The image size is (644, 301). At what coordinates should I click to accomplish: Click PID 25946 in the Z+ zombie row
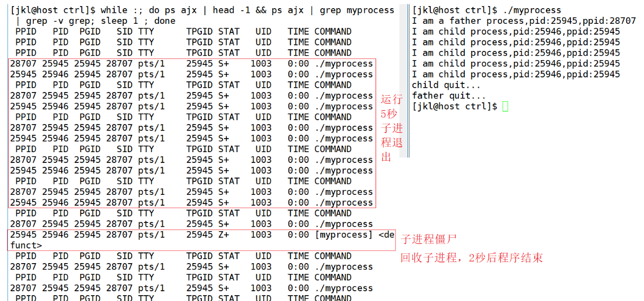[x=55, y=234]
